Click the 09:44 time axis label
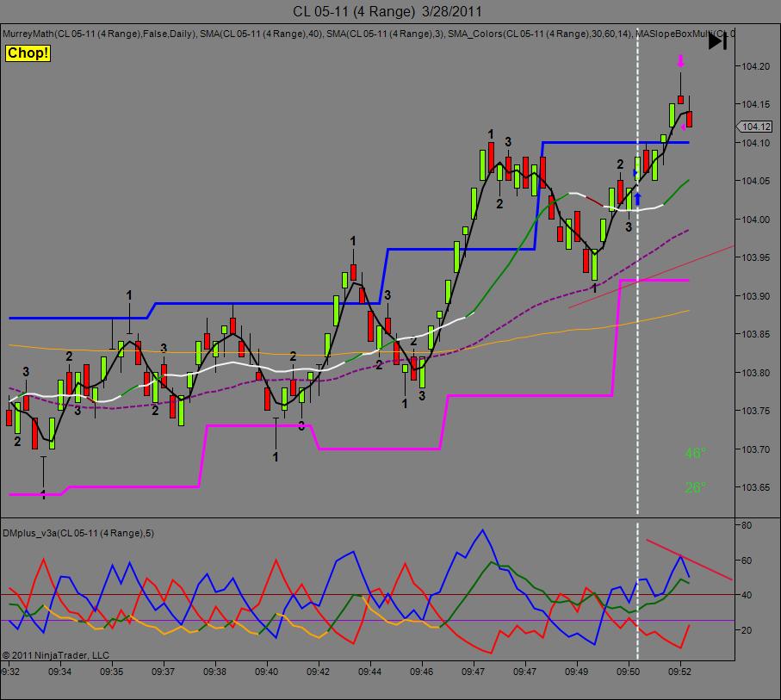This screenshot has height=700, width=781. [x=369, y=672]
